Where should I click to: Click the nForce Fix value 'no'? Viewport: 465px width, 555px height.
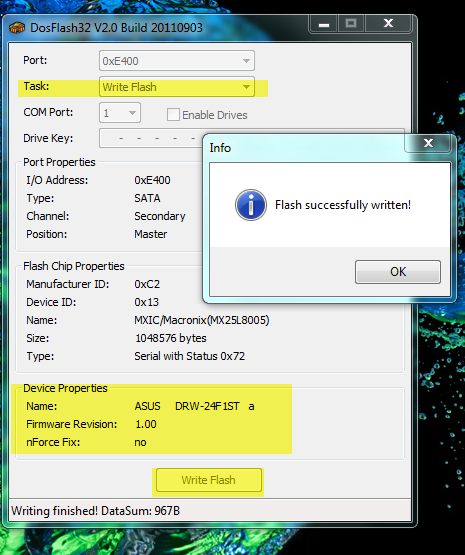pos(140,442)
